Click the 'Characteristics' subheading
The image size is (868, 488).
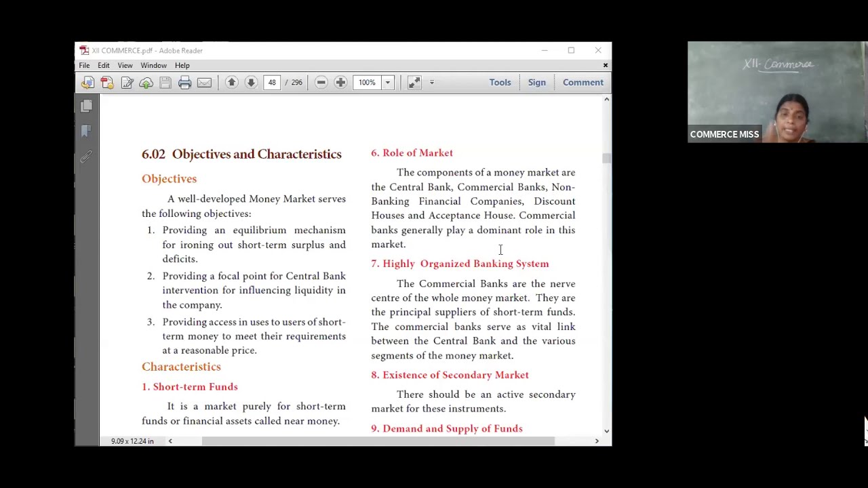pos(181,367)
